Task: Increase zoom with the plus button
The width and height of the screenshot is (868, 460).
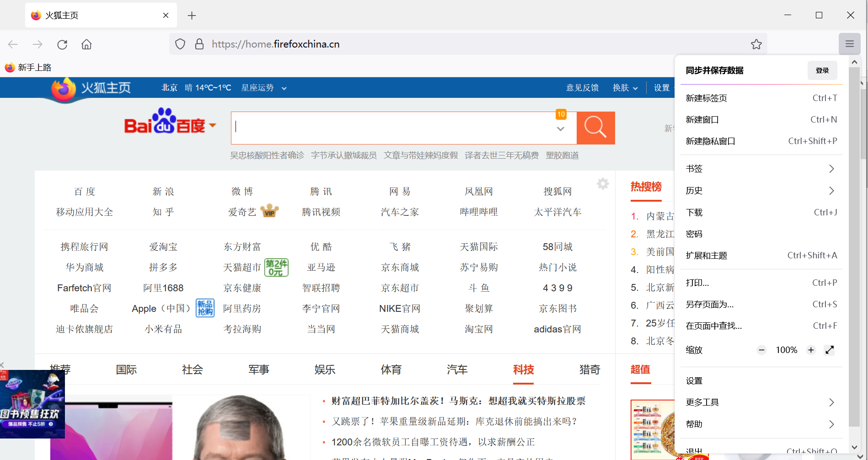Action: (x=811, y=350)
